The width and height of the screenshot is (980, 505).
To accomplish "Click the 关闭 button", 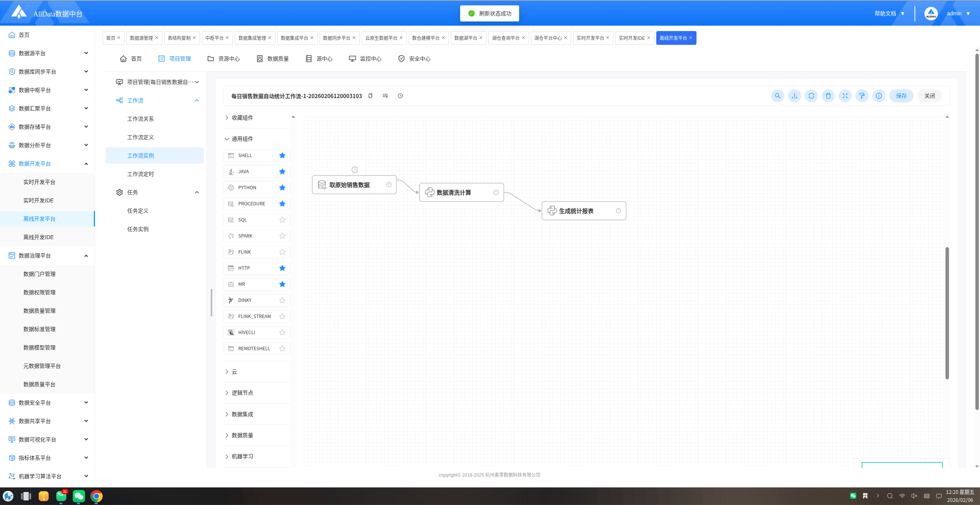I will [x=929, y=96].
